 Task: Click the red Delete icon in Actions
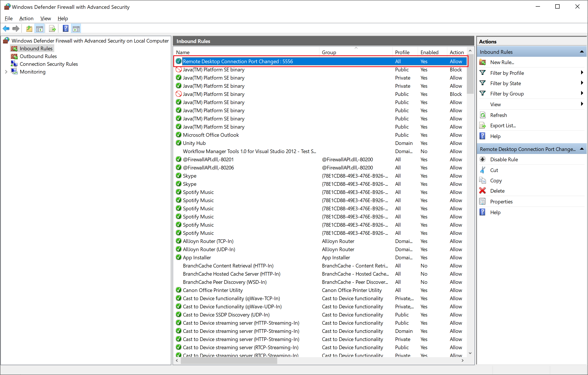[483, 191]
